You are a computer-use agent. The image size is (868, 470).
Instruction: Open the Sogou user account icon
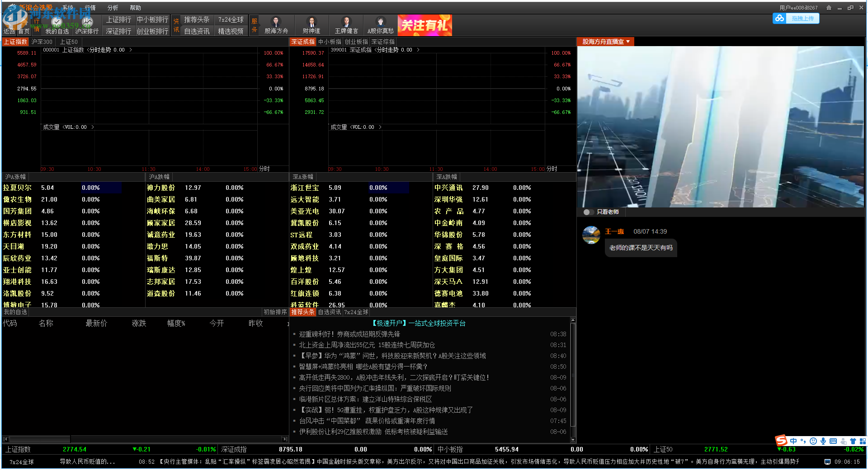(843, 441)
